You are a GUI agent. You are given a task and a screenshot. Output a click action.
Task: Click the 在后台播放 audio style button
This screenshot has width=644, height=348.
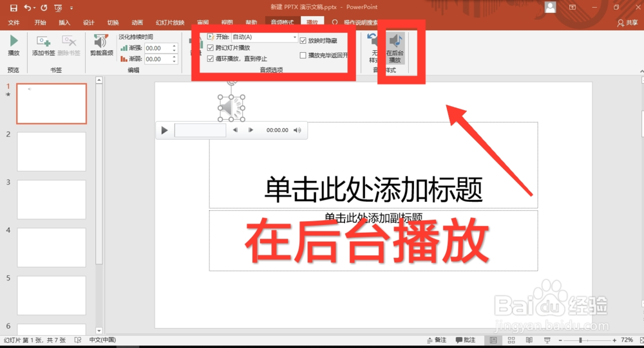[x=395, y=48]
